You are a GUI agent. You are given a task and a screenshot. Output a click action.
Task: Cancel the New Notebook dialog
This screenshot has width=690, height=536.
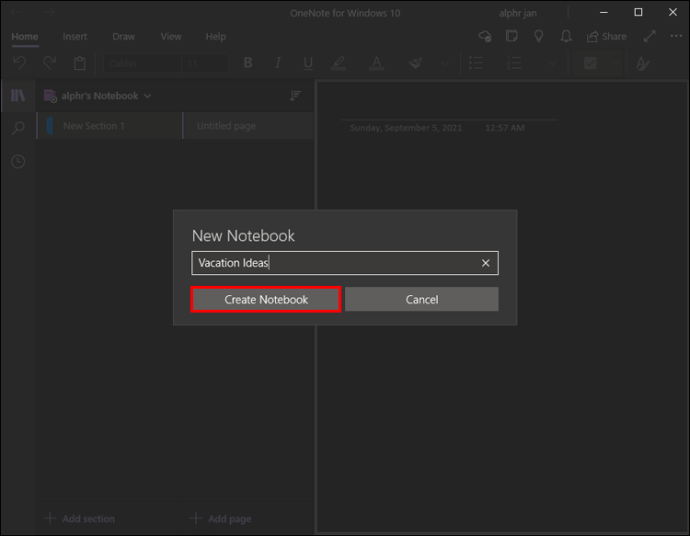point(422,300)
